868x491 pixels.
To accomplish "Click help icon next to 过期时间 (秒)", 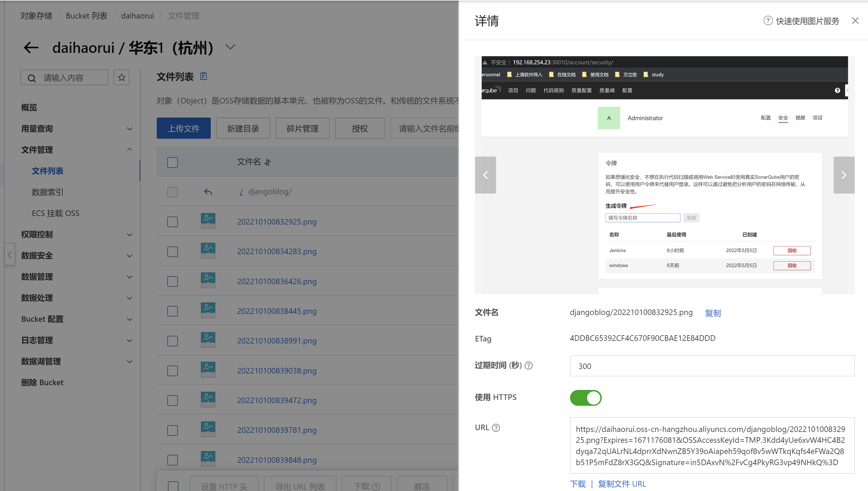I will tap(529, 366).
